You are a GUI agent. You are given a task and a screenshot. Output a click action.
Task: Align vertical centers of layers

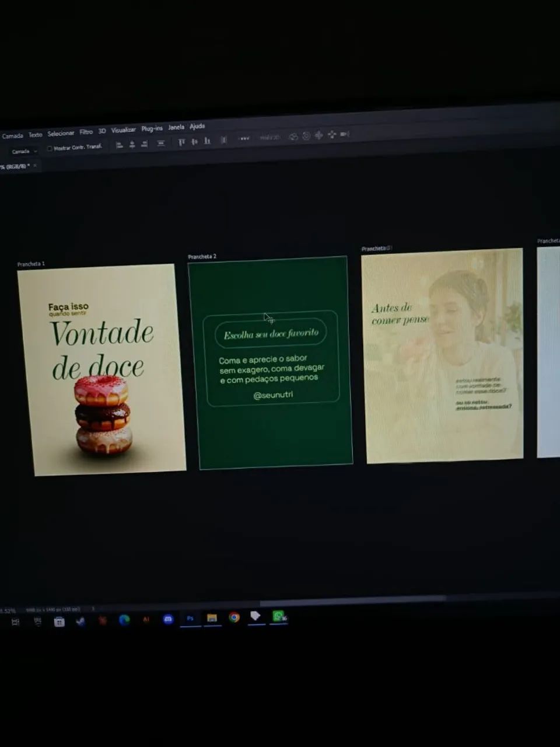[194, 141]
